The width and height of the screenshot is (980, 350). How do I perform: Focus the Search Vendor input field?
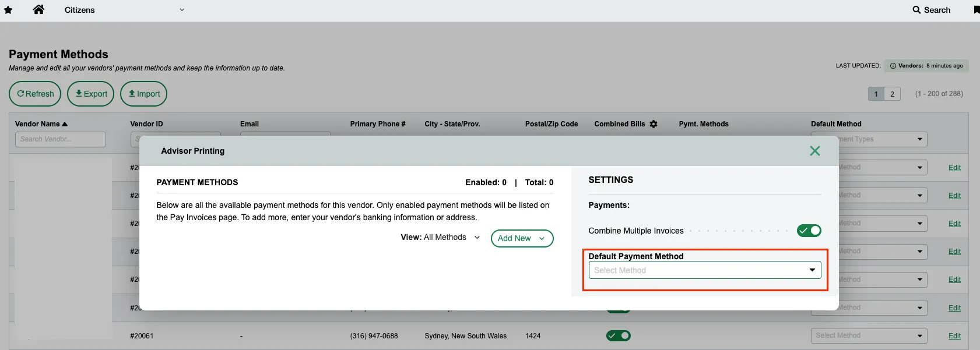pos(61,139)
